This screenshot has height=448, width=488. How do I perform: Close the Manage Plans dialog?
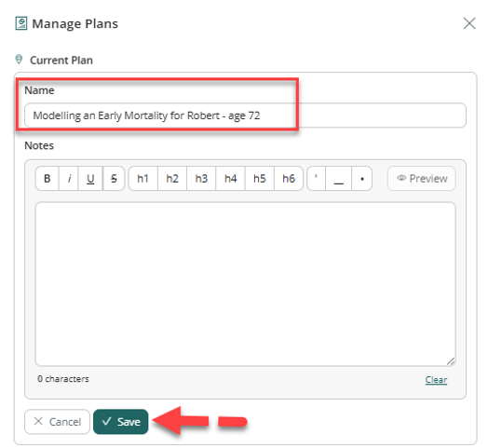469,23
